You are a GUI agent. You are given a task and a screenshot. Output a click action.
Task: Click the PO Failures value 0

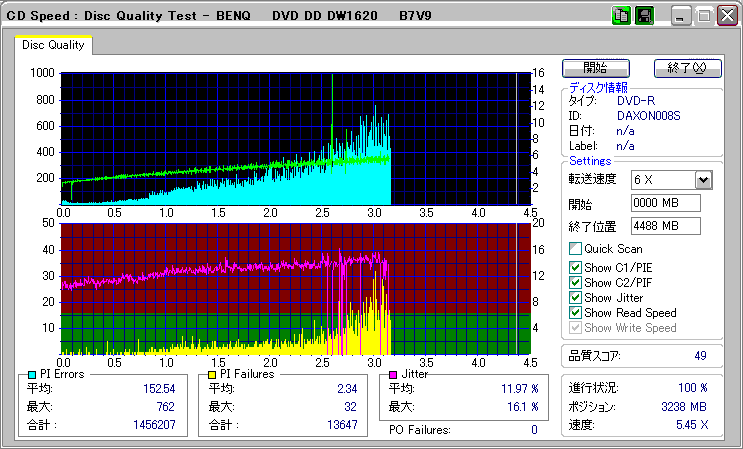534,430
